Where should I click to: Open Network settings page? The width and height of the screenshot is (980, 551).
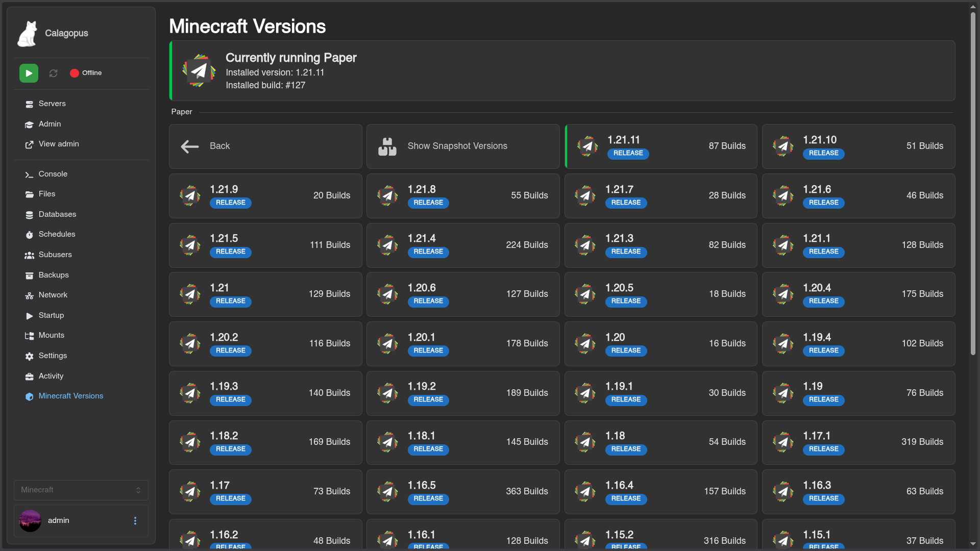53,295
